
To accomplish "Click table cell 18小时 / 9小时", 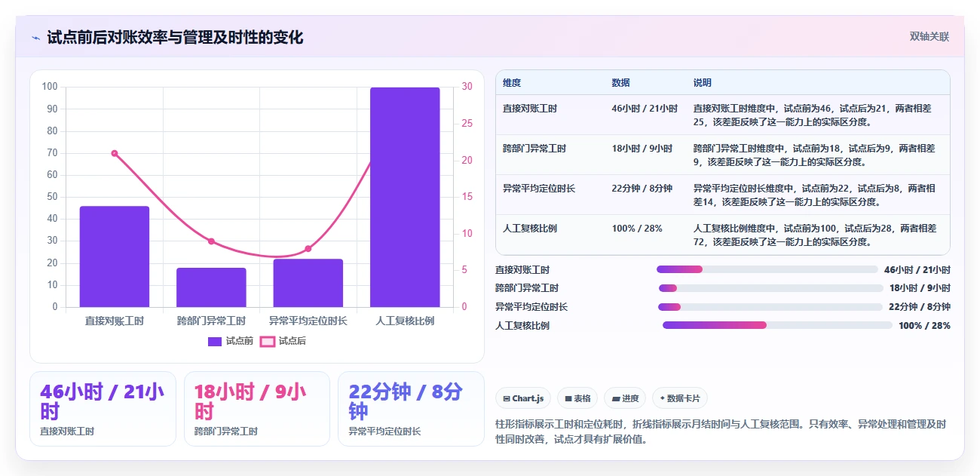I will pos(642,149).
